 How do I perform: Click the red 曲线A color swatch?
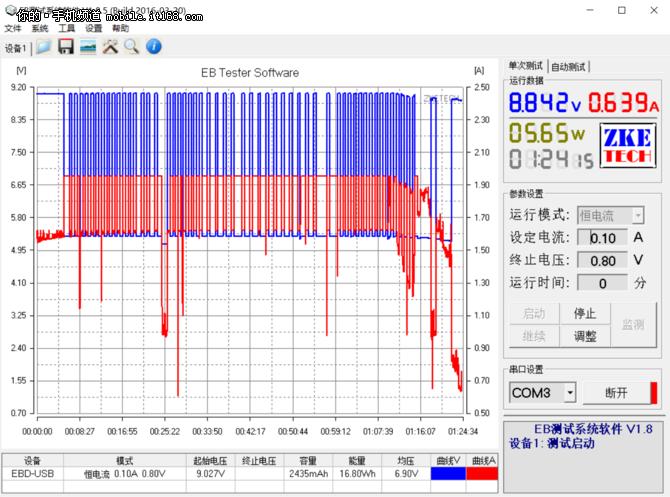pyautogui.click(x=482, y=473)
